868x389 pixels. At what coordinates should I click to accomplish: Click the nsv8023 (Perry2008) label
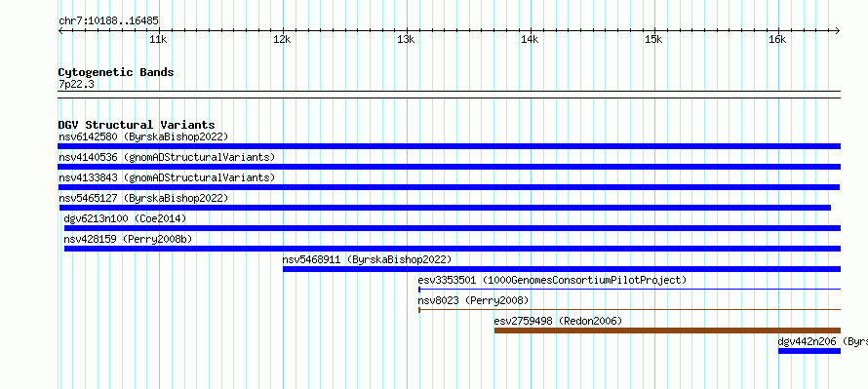[473, 300]
